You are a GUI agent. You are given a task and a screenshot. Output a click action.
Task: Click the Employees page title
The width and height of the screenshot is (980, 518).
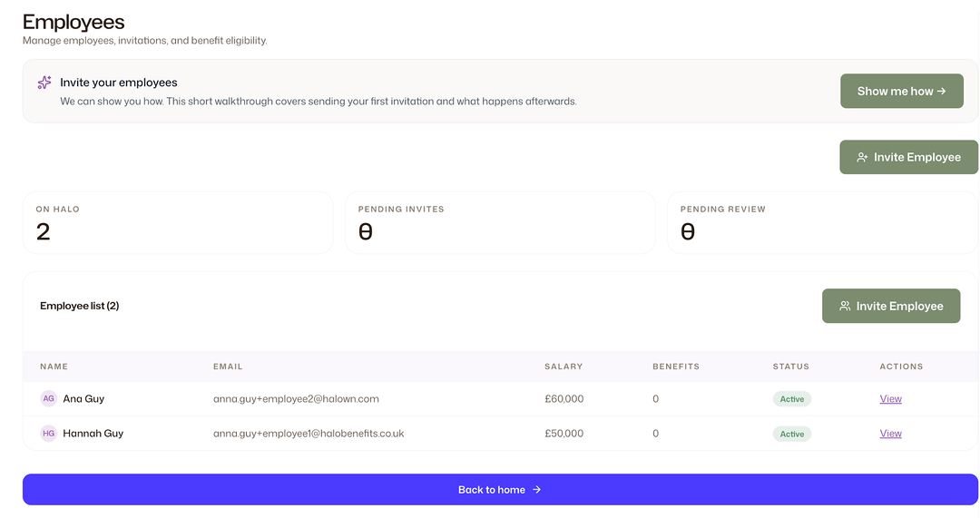click(x=73, y=22)
